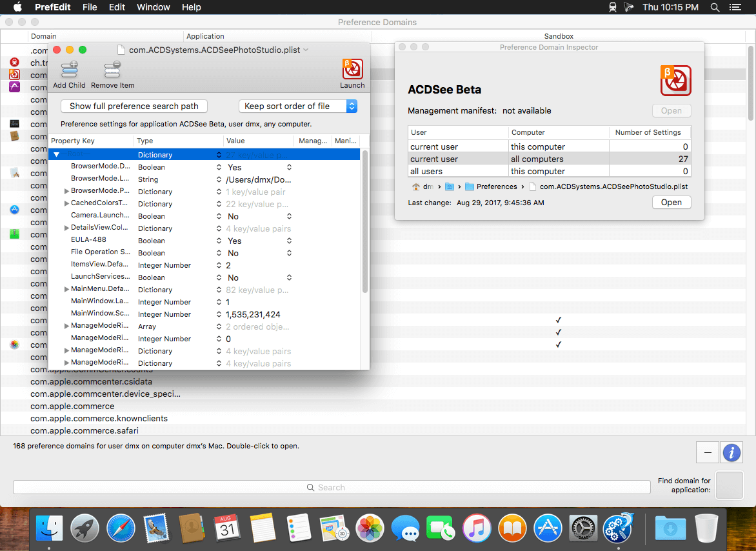The image size is (756, 551).
Task: Expand the DetailsView.Col... dictionary row
Action: point(66,228)
